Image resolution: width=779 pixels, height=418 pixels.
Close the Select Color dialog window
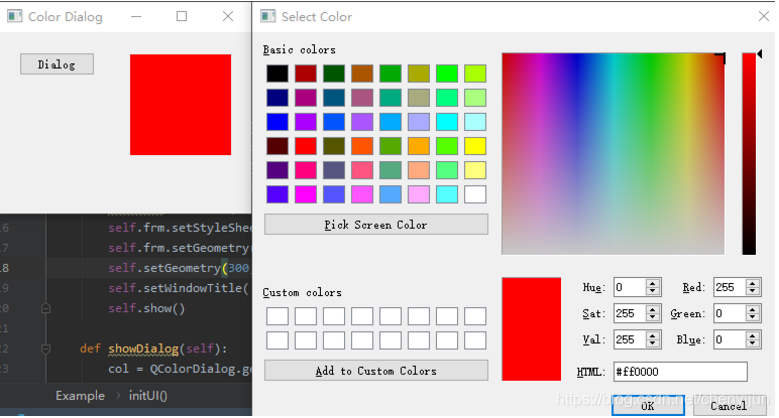tap(764, 16)
